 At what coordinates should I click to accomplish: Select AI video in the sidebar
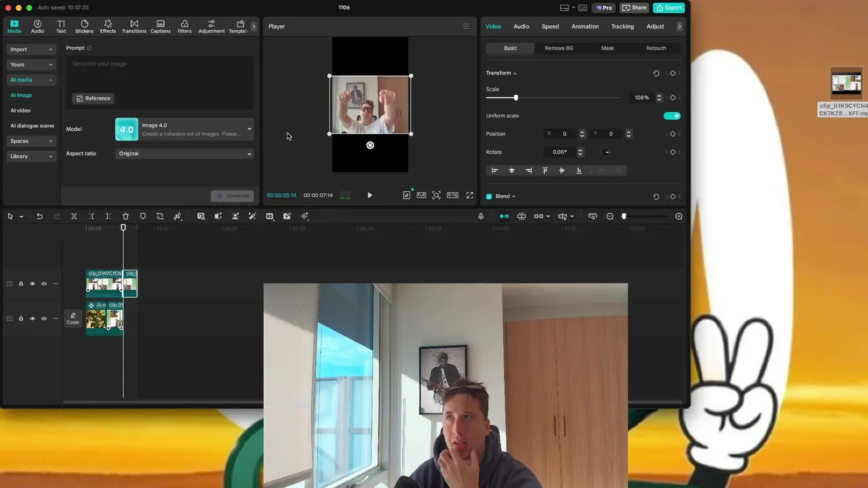(x=20, y=110)
